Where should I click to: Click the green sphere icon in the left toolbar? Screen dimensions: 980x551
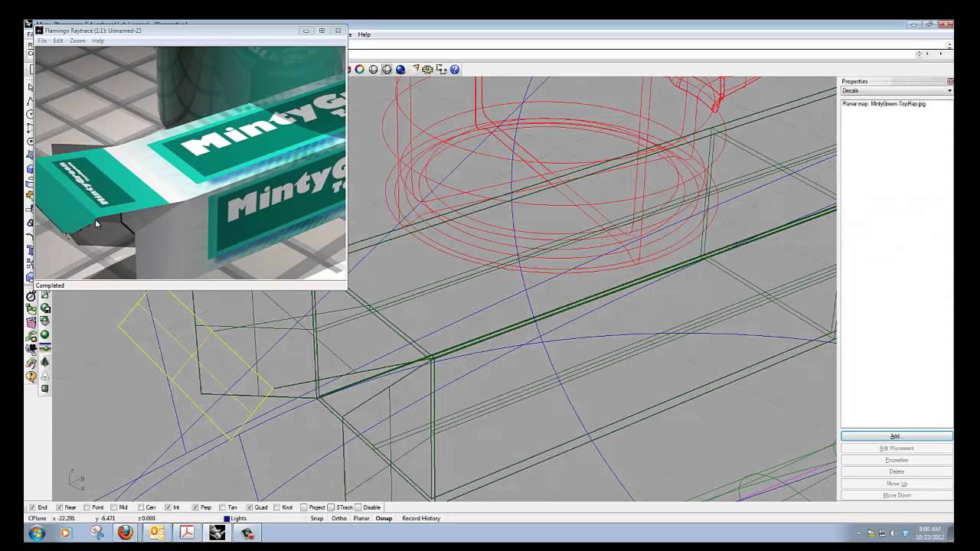(45, 334)
